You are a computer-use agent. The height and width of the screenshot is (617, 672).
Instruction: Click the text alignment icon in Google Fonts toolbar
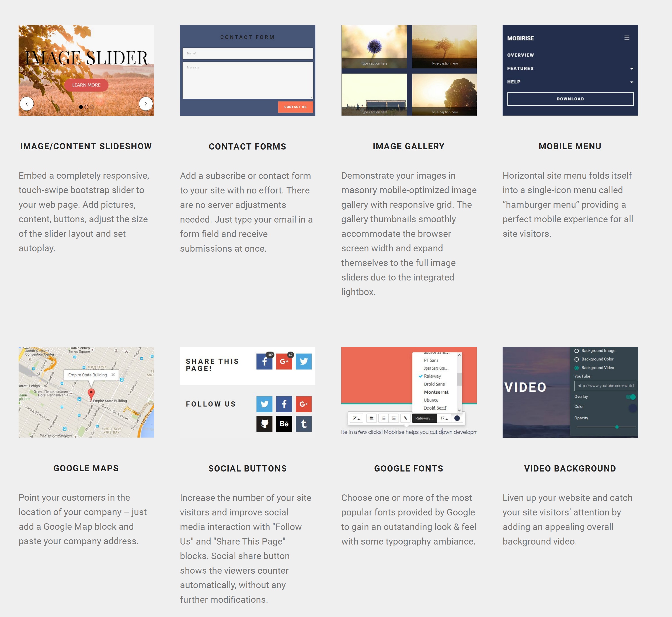coord(371,418)
